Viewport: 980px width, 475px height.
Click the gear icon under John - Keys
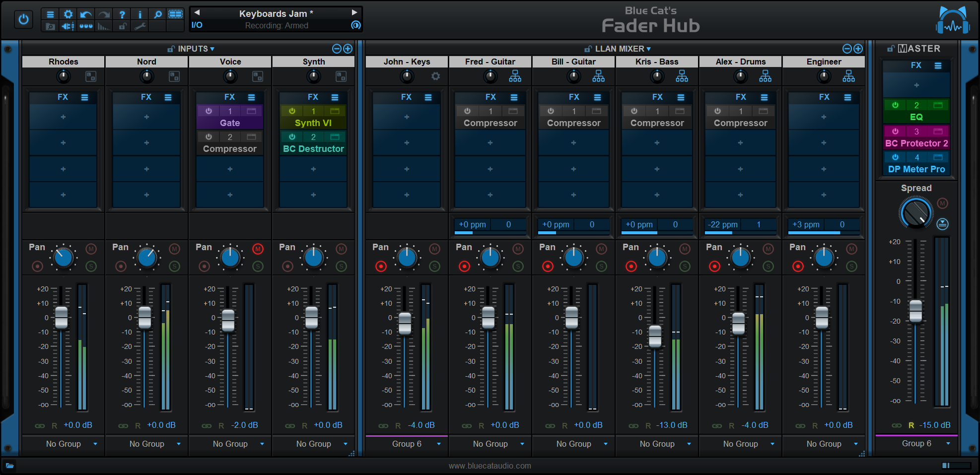click(x=435, y=76)
